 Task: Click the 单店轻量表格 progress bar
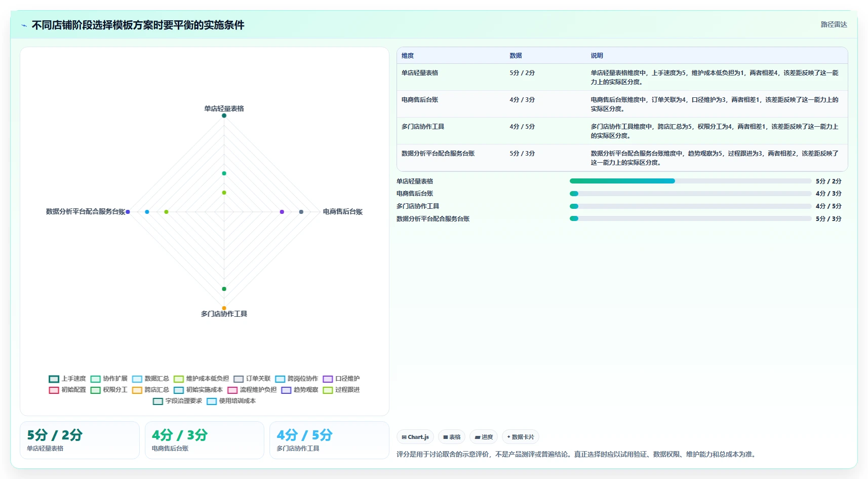click(x=690, y=181)
